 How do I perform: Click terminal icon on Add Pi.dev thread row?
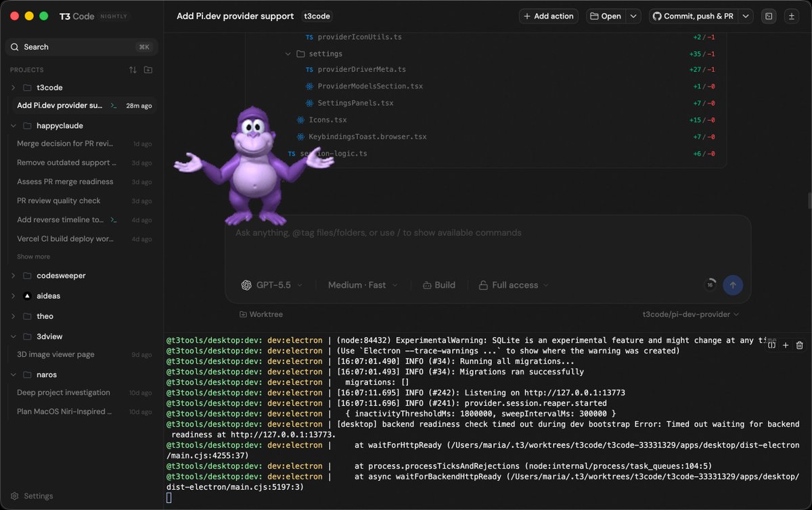coord(114,106)
